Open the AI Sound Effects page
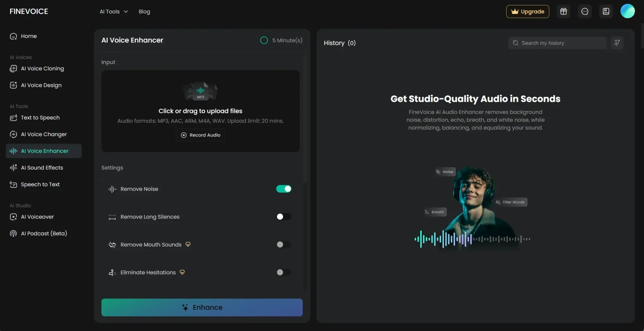 42,168
